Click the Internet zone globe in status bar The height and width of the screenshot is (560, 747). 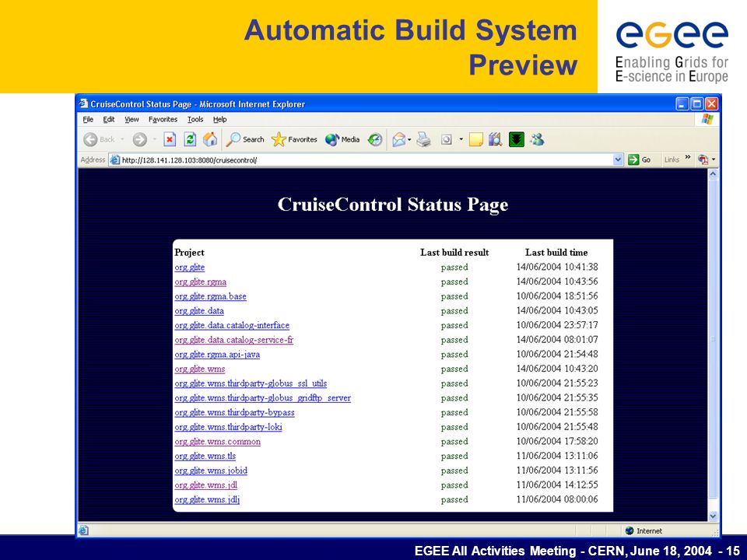point(630,530)
